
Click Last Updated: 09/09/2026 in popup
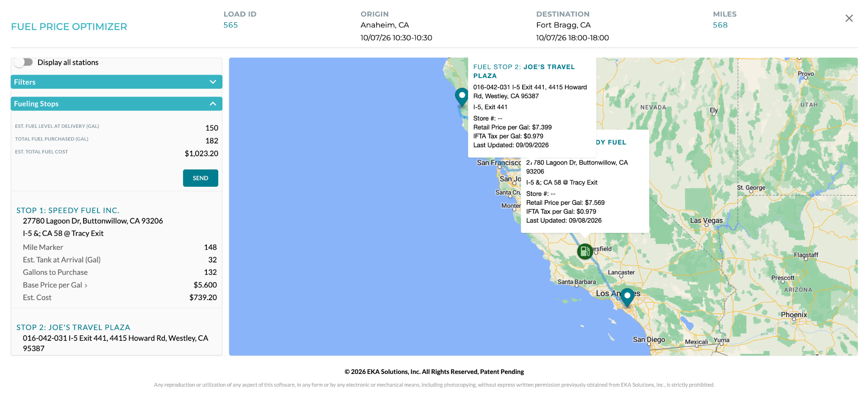tap(511, 145)
